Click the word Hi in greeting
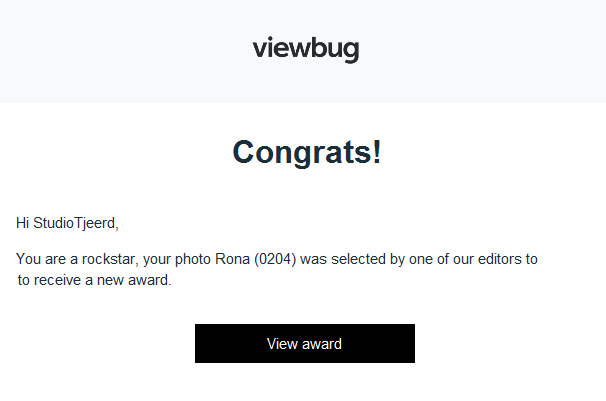Image resolution: width=606 pixels, height=401 pixels. (22, 223)
